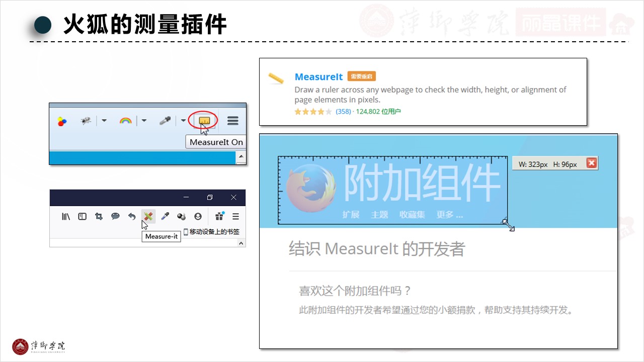Pick the eyedropper in the dark-titled window
This screenshot has height=362, width=644.
[x=165, y=216]
